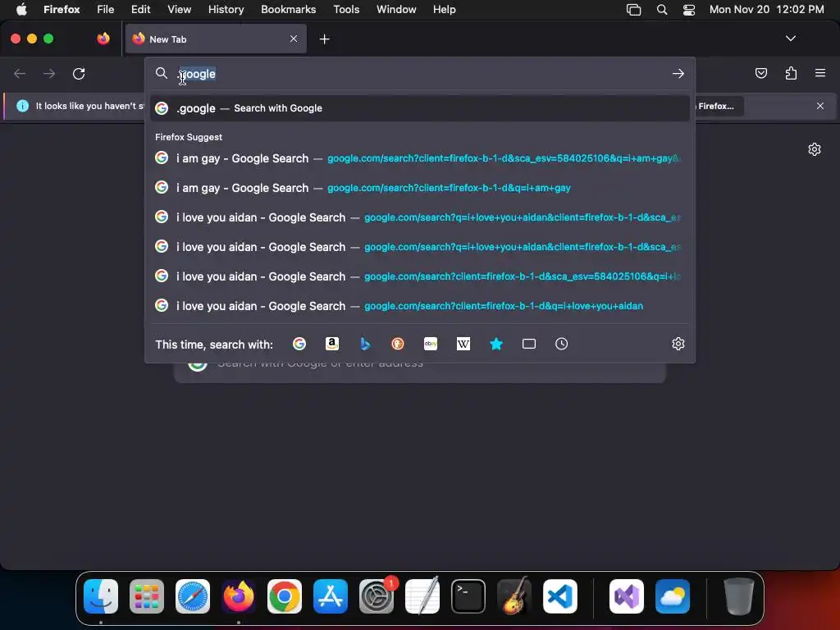Open the Firefox app menu in menu bar

click(x=62, y=10)
